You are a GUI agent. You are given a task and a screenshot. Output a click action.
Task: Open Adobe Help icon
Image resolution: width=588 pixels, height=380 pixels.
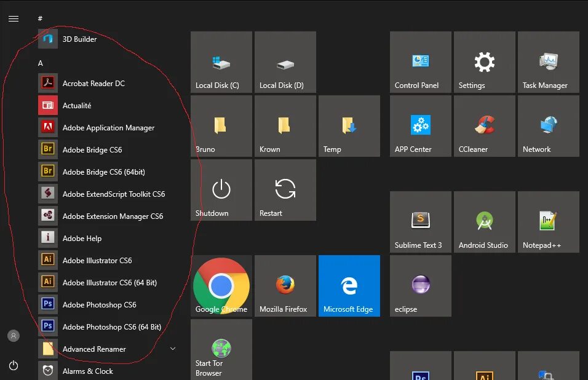click(48, 238)
